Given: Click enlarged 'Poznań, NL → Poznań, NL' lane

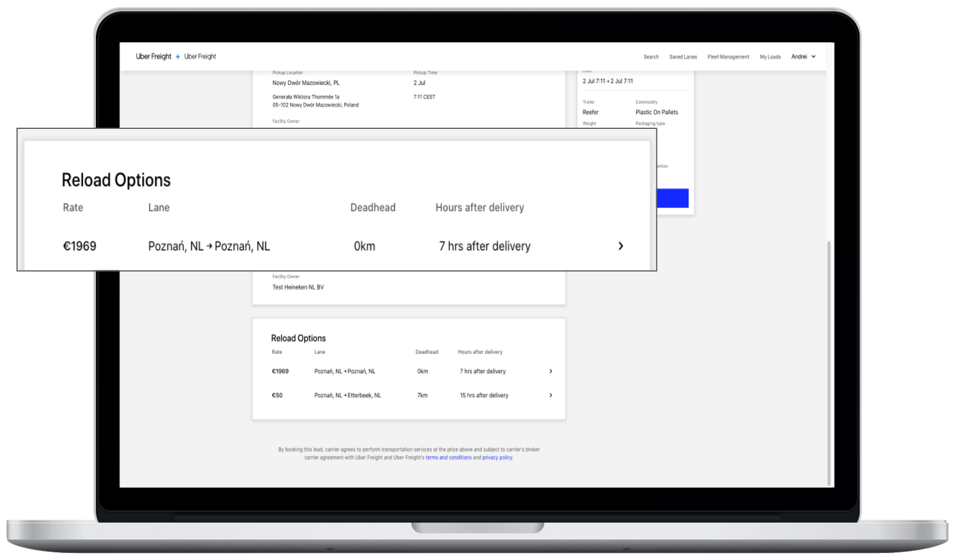Looking at the screenshot, I should click(209, 246).
